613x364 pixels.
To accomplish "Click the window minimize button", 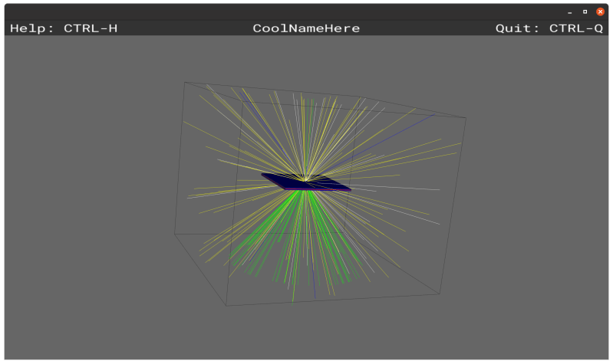I will click(569, 12).
